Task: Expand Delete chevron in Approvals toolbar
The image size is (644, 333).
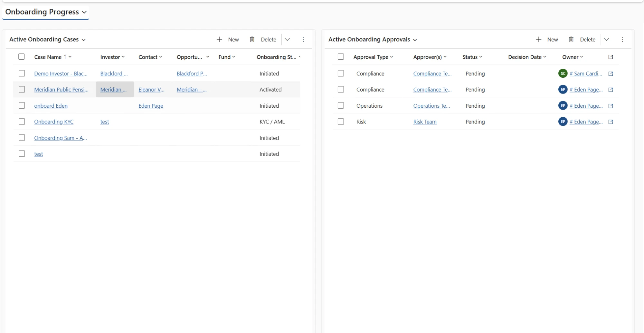Action: (x=606, y=39)
